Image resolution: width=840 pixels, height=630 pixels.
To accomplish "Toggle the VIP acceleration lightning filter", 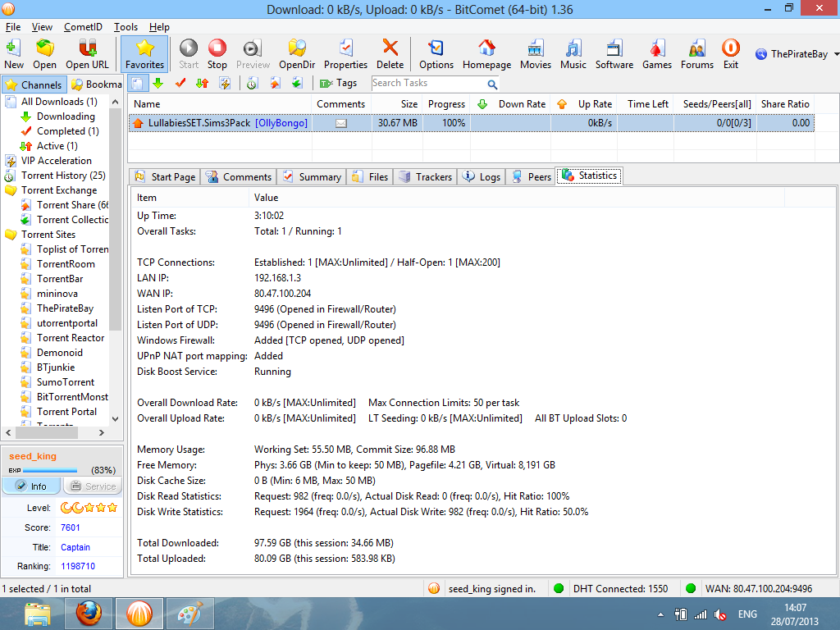I will (x=225, y=84).
